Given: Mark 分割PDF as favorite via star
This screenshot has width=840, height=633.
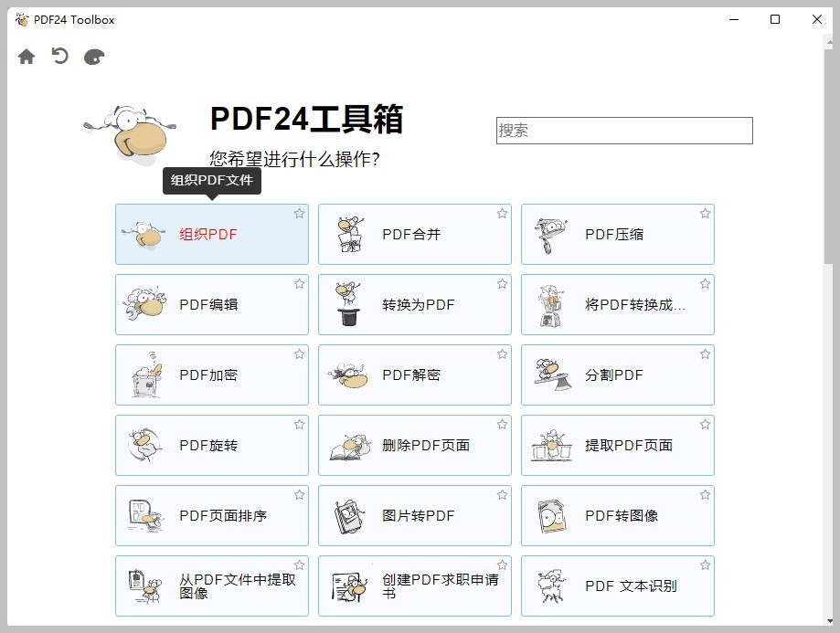Looking at the screenshot, I should coord(705,354).
